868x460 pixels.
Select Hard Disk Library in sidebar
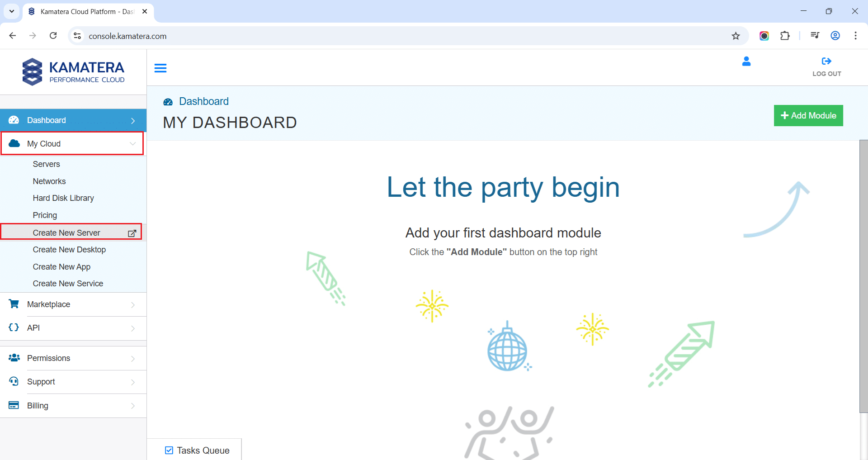click(63, 198)
